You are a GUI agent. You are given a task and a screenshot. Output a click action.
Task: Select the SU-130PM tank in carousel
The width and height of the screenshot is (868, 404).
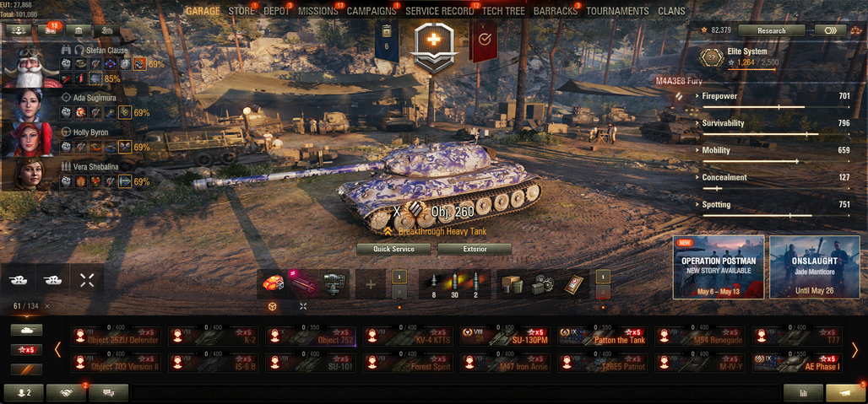coord(504,337)
